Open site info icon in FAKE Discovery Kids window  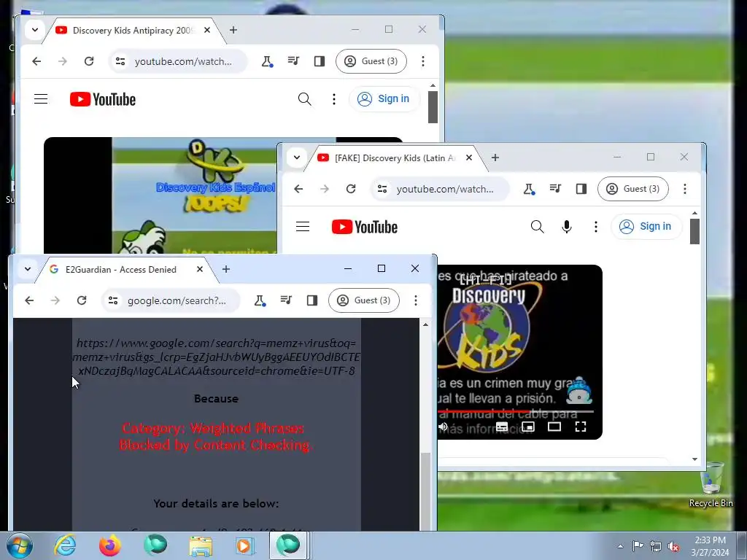click(382, 189)
